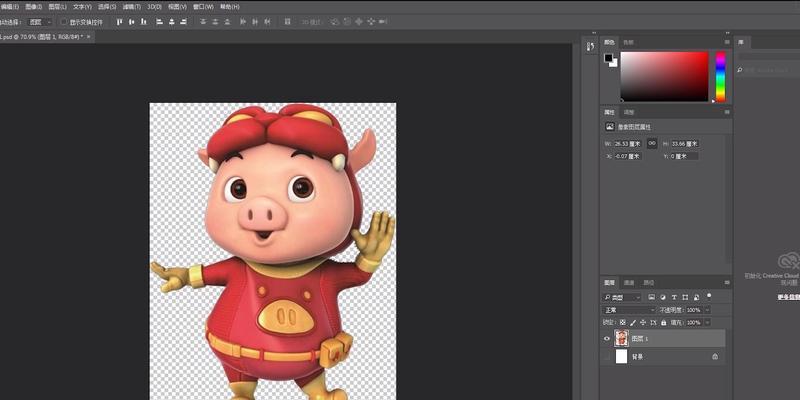Close the open psd document tab

point(88,37)
